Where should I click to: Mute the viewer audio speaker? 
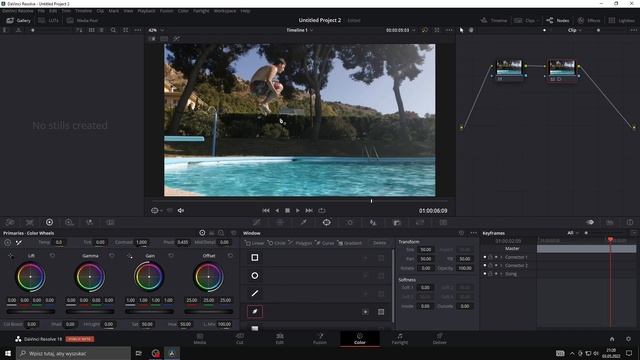pyautogui.click(x=181, y=211)
